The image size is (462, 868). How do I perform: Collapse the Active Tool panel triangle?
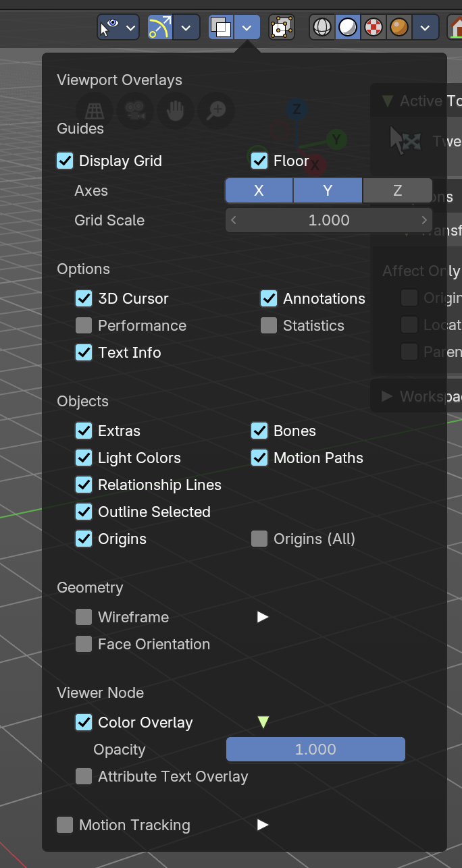tap(387, 101)
